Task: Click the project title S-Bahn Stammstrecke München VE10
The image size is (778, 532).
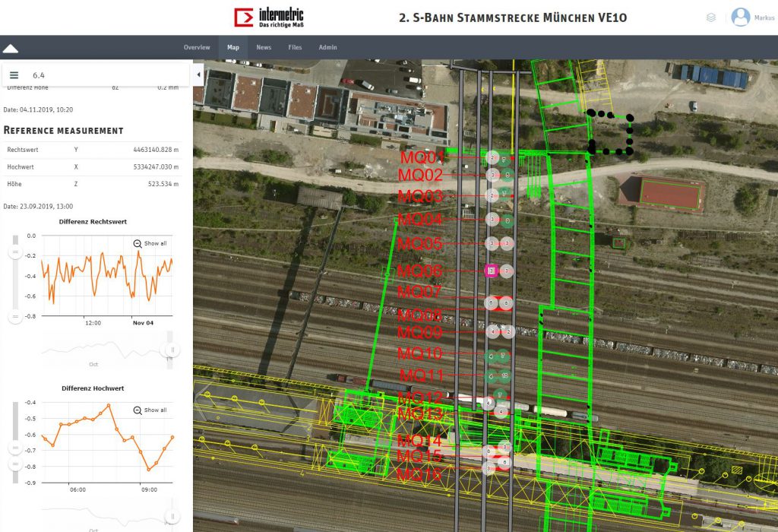Action: click(x=513, y=18)
